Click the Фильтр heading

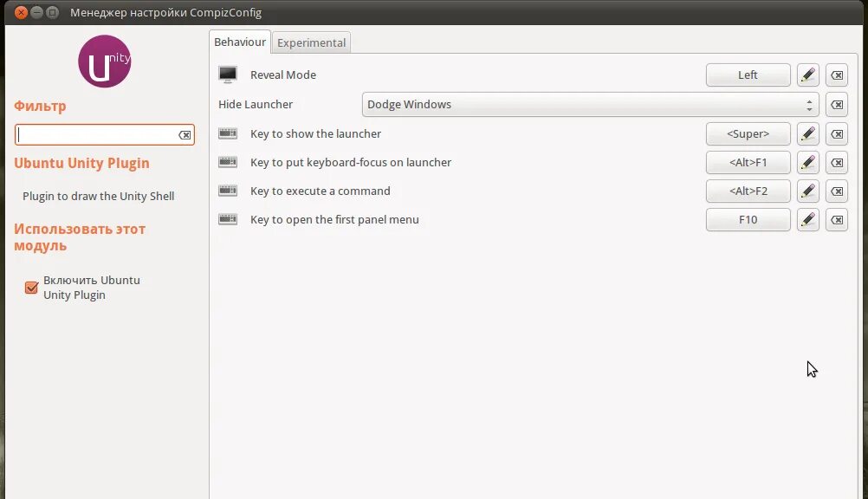point(40,107)
